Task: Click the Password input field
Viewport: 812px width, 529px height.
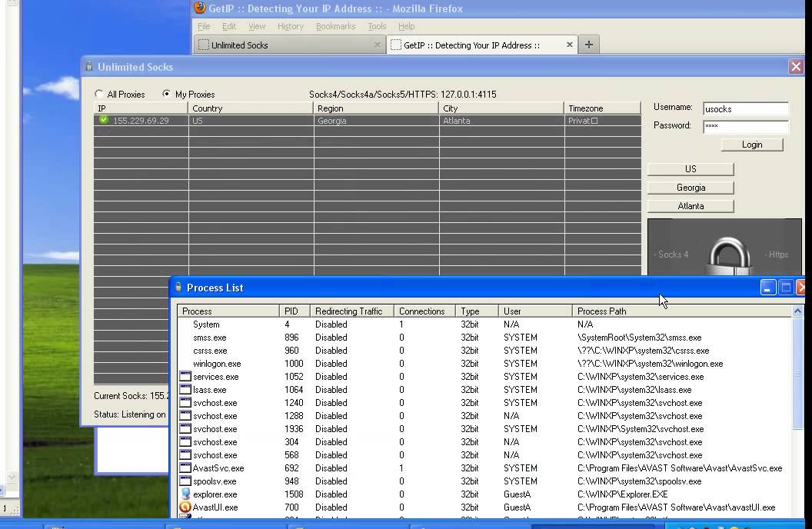Action: click(745, 126)
